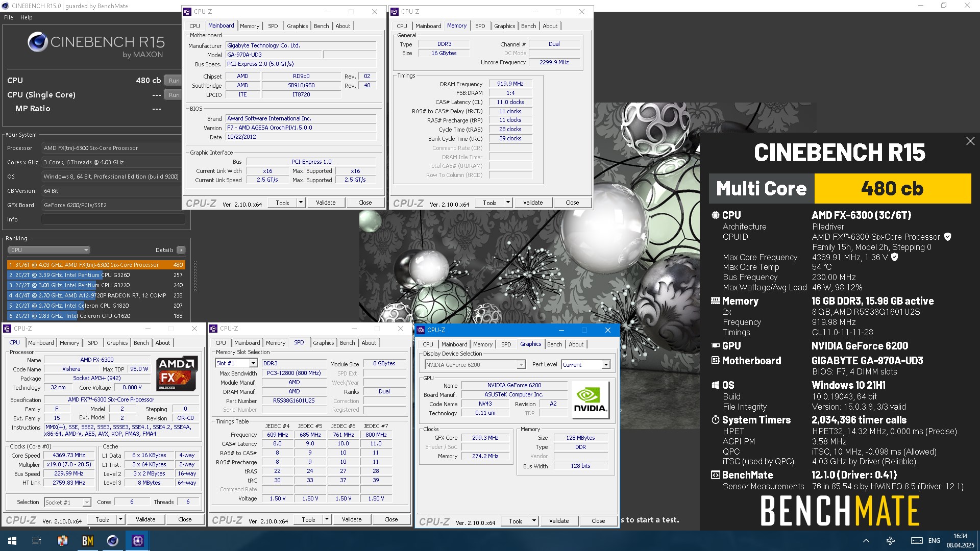980x551 pixels.
Task: Open the Windows Start menu
Action: (x=12, y=541)
